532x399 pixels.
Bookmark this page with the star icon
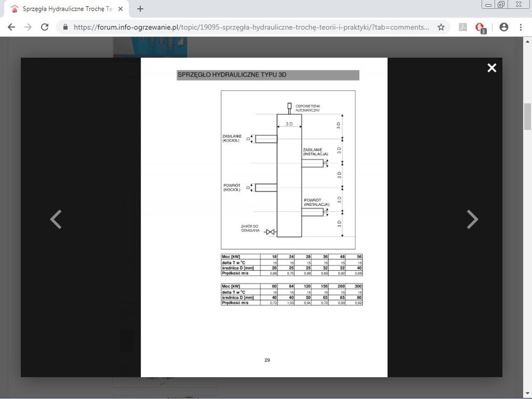pos(441,27)
